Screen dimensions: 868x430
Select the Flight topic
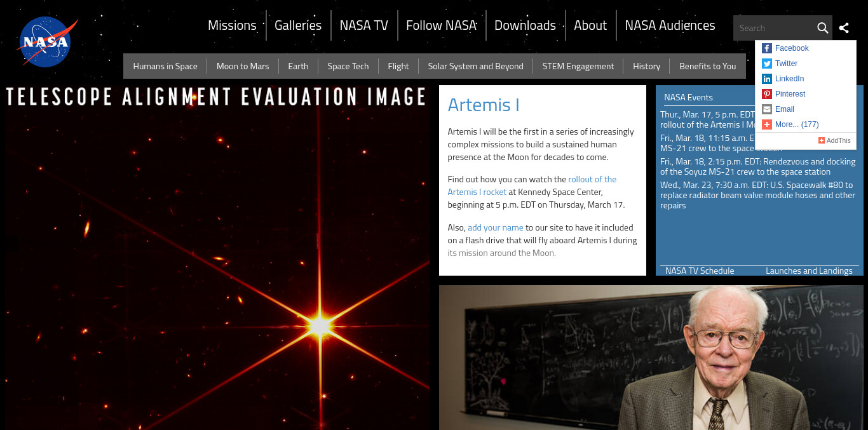coord(398,66)
